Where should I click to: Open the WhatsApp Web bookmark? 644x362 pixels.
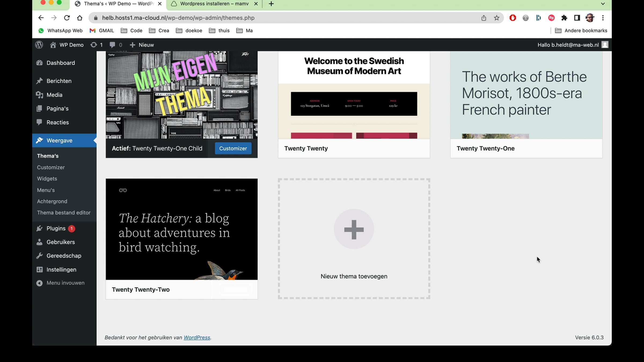point(60,31)
